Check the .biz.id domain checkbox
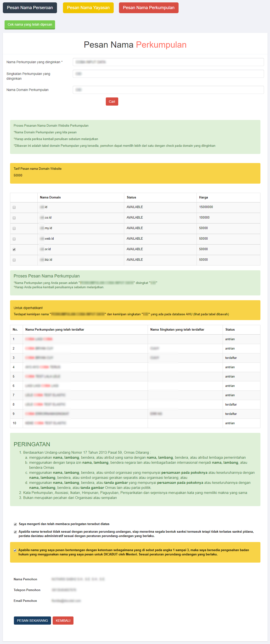This screenshot has width=270, height=644. tap(14, 260)
